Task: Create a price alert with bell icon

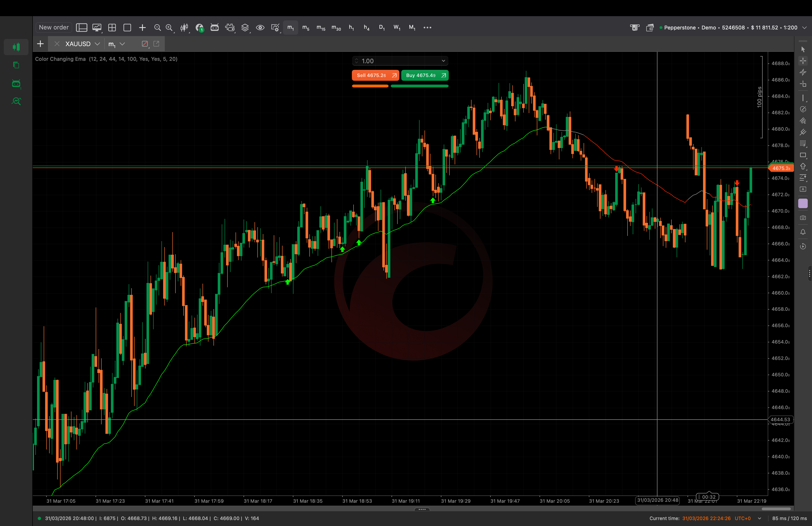Action: point(803,232)
